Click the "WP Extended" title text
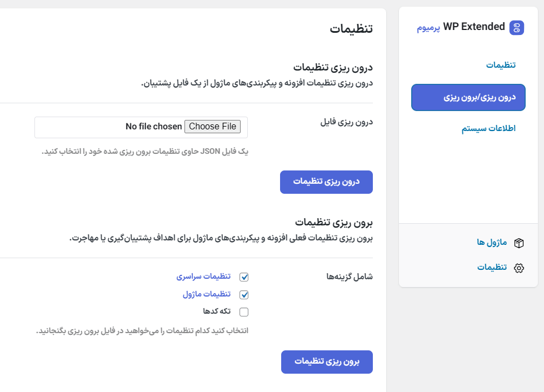The width and height of the screenshot is (544, 392). click(x=473, y=26)
